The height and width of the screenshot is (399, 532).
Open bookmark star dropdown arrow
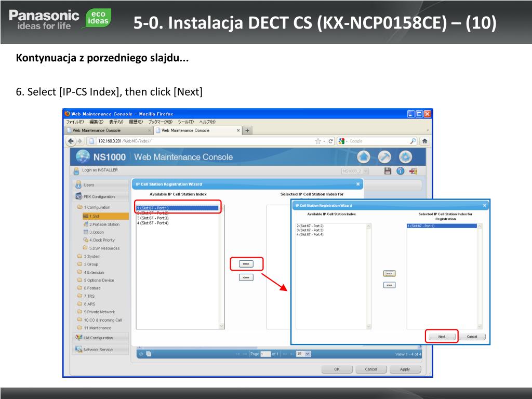pyautogui.click(x=324, y=141)
